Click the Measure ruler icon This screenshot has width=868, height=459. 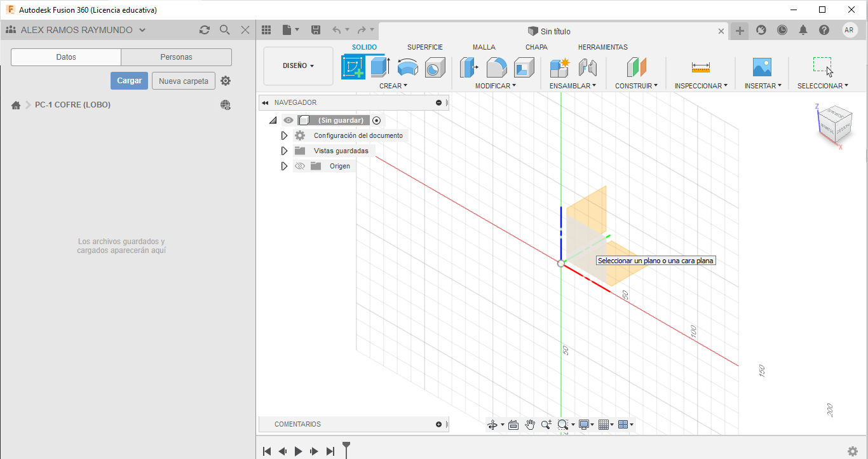click(x=701, y=67)
